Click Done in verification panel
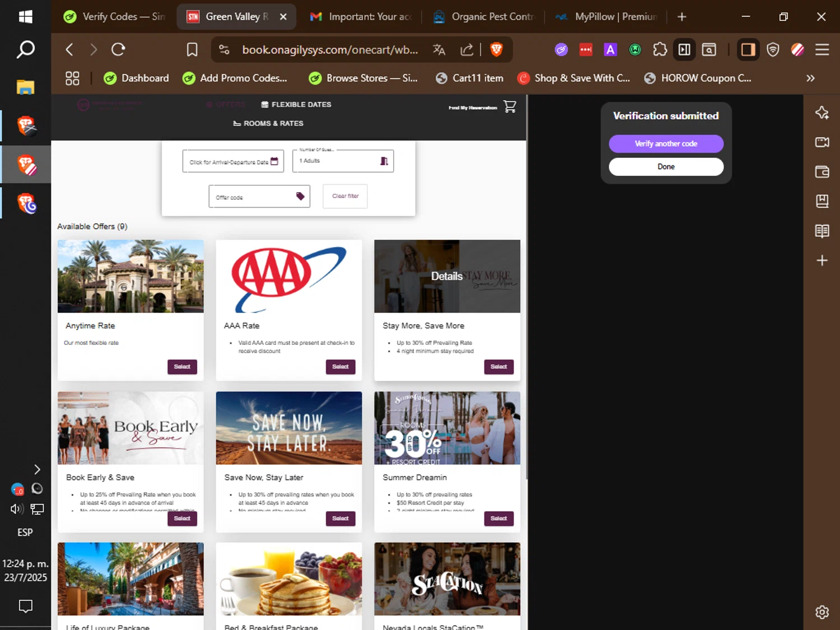 tap(666, 167)
